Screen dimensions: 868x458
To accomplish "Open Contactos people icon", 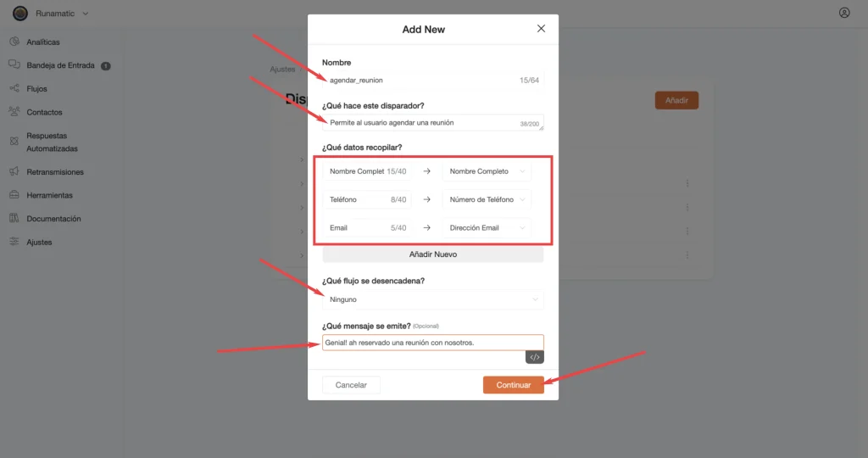I will click(x=14, y=111).
